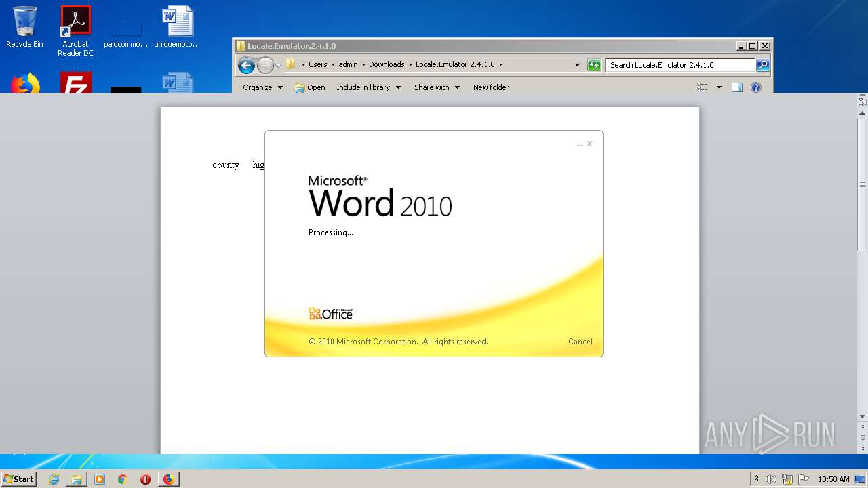868x488 pixels.
Task: Toggle the Word ruler button above scrollbar
Action: (x=863, y=102)
